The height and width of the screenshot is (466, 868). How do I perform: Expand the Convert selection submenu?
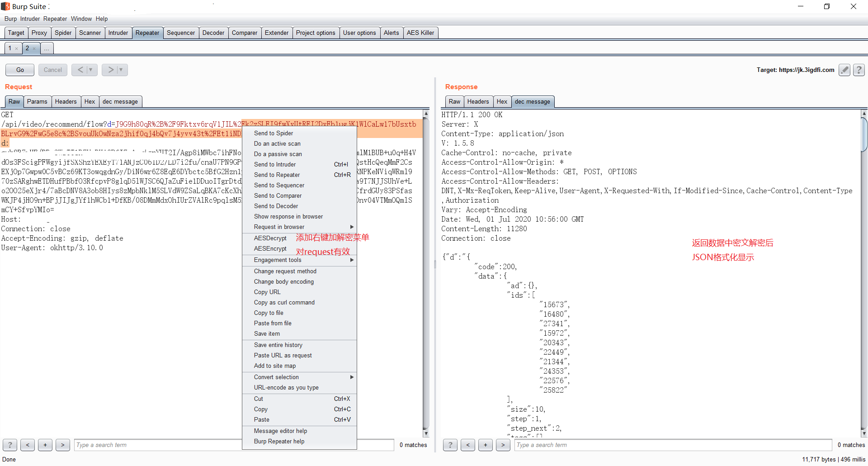pyautogui.click(x=299, y=377)
